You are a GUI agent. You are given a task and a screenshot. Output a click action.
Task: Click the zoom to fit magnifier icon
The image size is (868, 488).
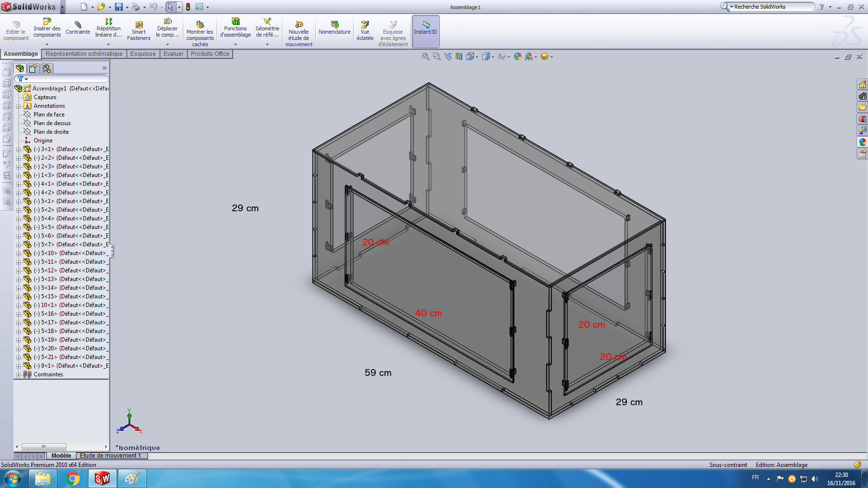425,56
